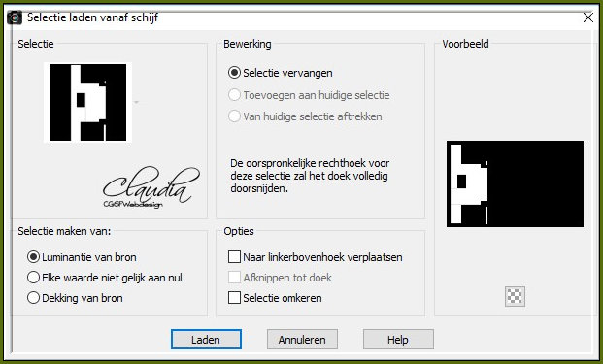Select Elke waarde niet gelijk aan nul
The image size is (603, 364).
(x=33, y=278)
